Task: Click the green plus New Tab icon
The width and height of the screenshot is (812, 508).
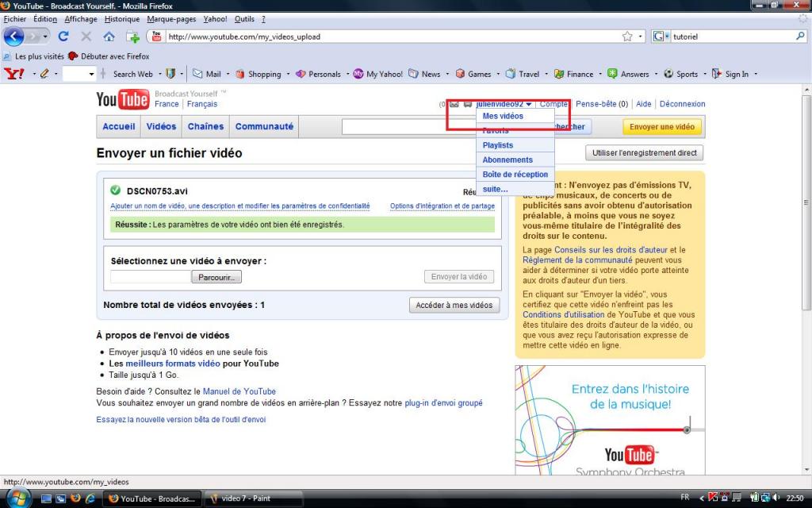Action: [x=132, y=37]
